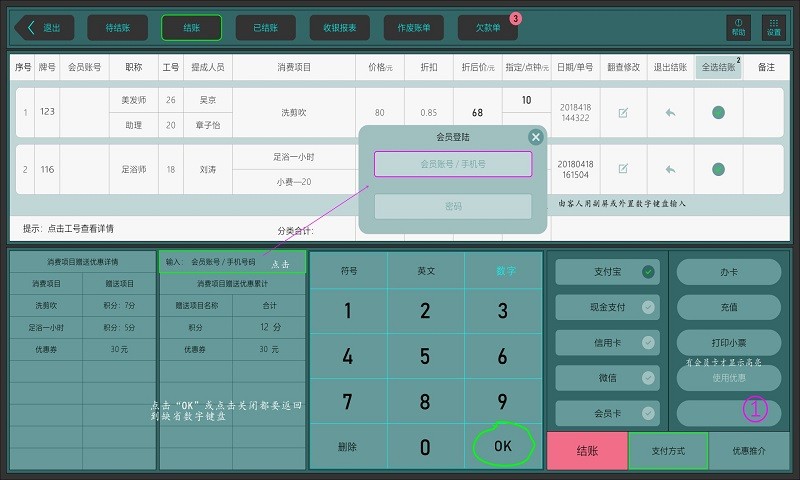The height and width of the screenshot is (480, 800).
Task: Tap keypad digit 6
Action: pyautogui.click(x=504, y=356)
